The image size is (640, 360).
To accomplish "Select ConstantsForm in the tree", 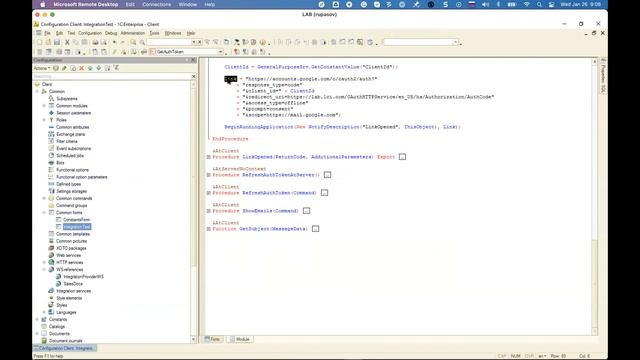I will [x=76, y=220].
